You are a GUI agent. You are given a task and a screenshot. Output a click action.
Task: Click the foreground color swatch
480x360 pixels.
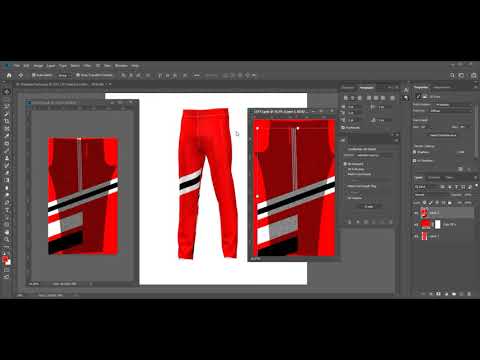point(5,259)
